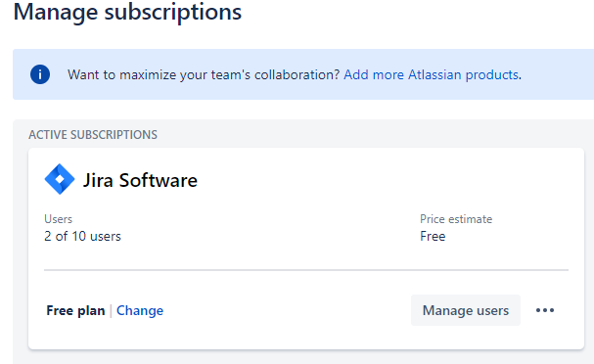Click the Users label in Jira card

[58, 219]
